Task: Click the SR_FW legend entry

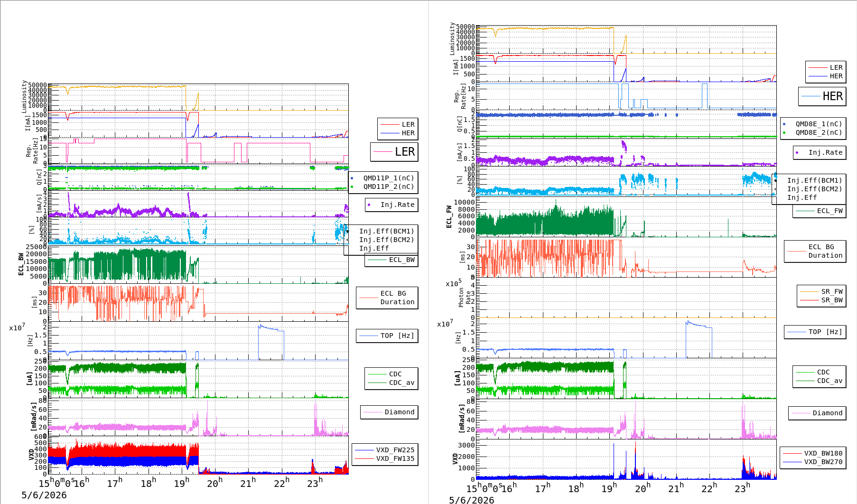Action: tap(821, 291)
